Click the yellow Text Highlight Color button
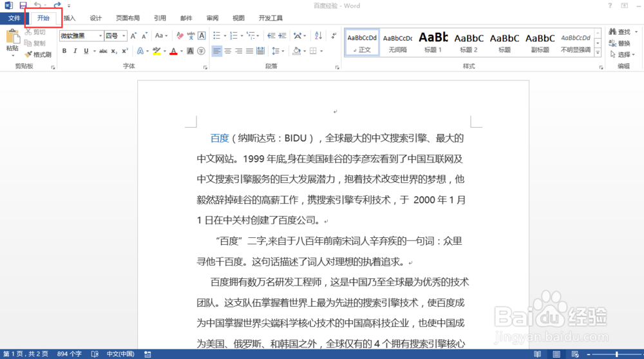The height and width of the screenshot is (359, 644). (156, 51)
